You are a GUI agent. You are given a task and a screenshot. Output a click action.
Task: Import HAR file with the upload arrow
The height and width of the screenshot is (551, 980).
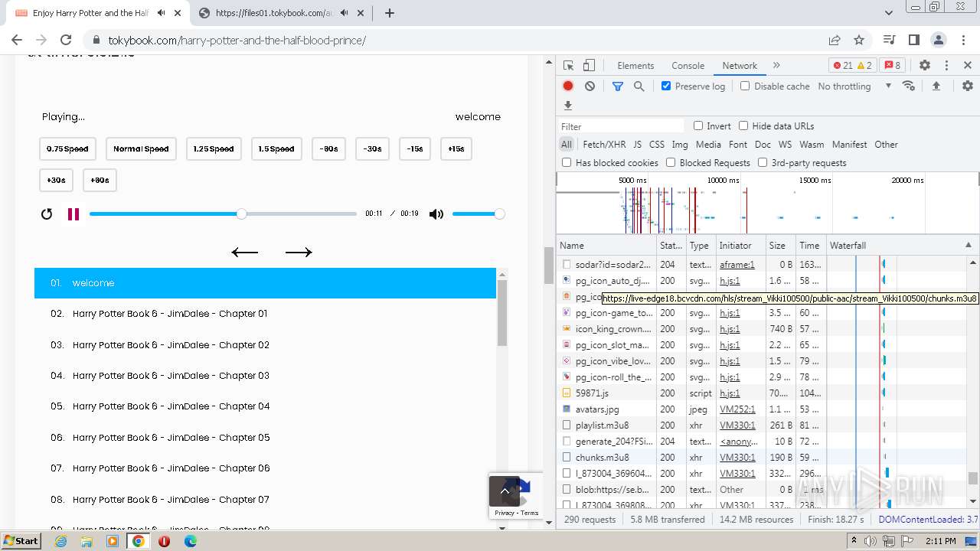coord(936,86)
